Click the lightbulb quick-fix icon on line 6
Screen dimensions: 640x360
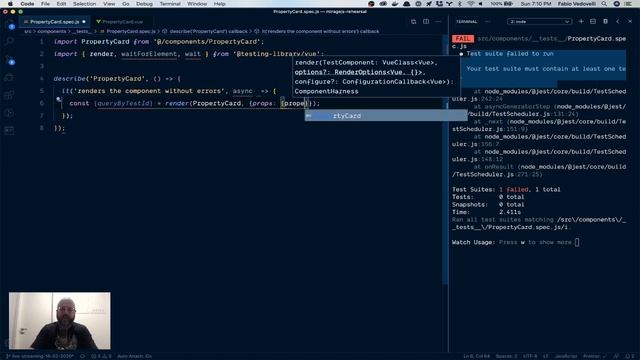59,99
